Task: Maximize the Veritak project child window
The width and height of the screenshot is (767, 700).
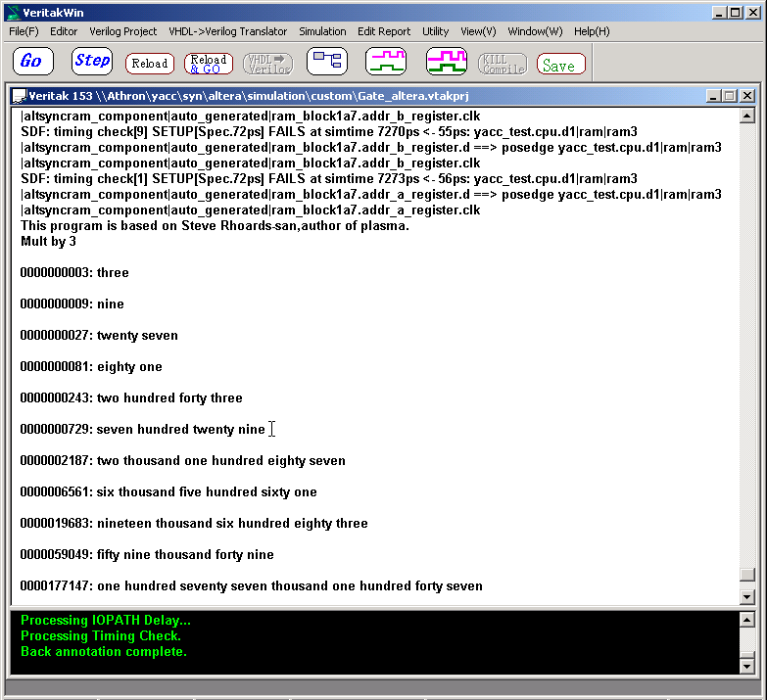Action: pos(729,96)
